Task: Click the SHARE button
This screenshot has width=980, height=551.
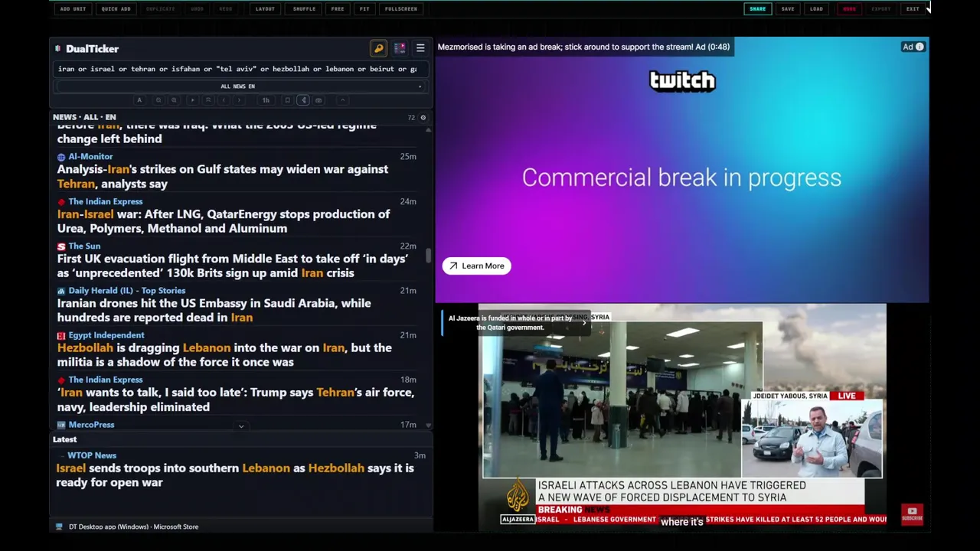Action: 757,9
